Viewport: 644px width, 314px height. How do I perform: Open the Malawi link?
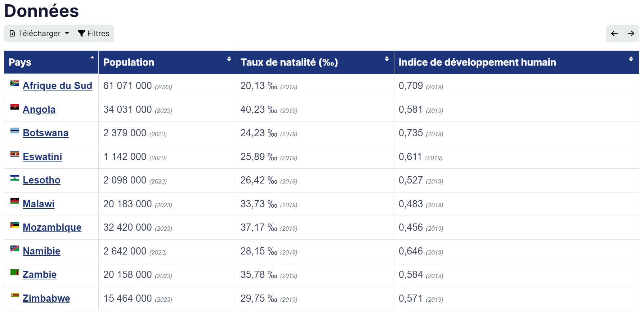click(x=39, y=204)
